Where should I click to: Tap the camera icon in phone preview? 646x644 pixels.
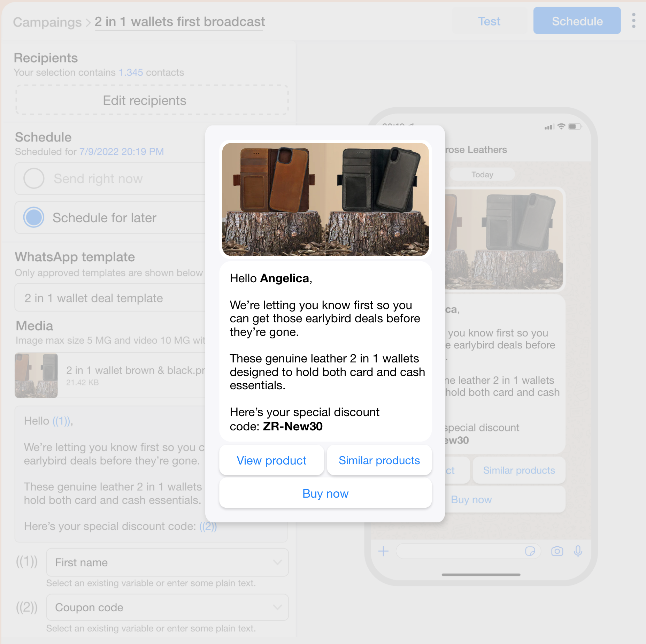(x=557, y=551)
